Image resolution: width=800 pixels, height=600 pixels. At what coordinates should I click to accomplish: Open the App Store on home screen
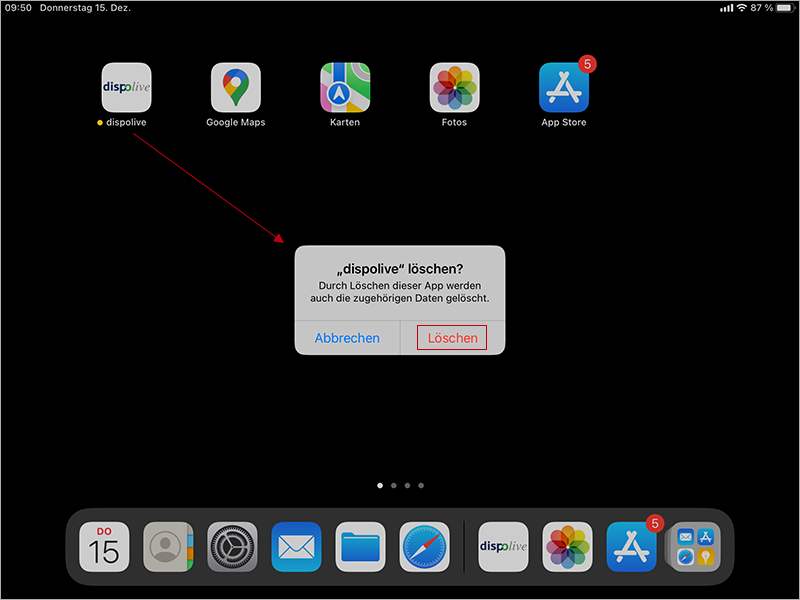564,87
